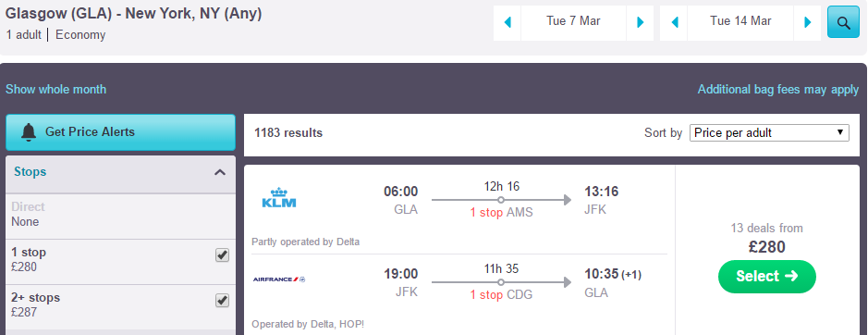The height and width of the screenshot is (335, 868).
Task: Collapse the Stops filter section
Action: pyautogui.click(x=220, y=172)
